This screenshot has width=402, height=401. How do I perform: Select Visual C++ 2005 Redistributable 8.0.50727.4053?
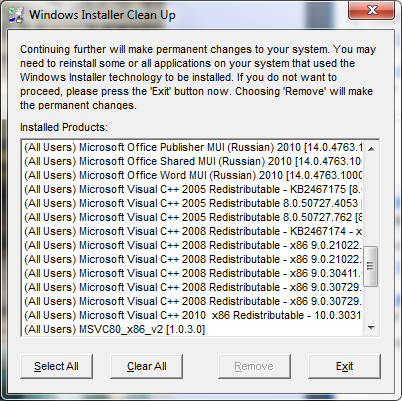pos(193,203)
